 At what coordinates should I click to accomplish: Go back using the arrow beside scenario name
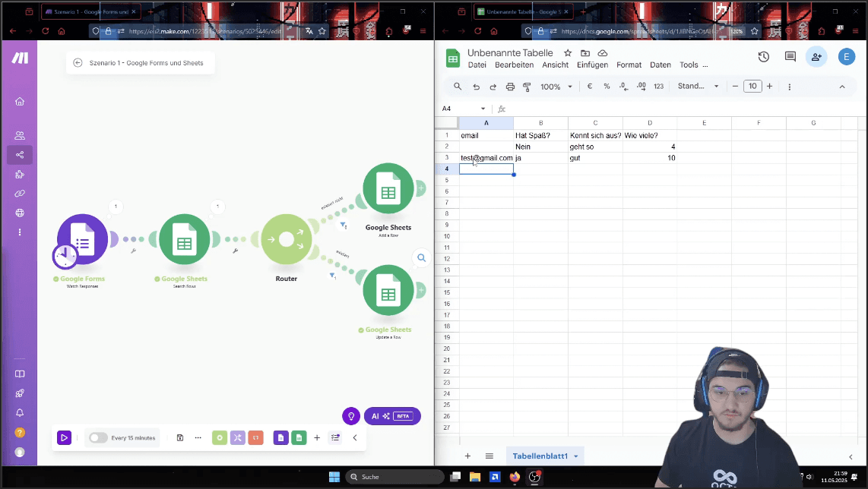click(x=78, y=63)
